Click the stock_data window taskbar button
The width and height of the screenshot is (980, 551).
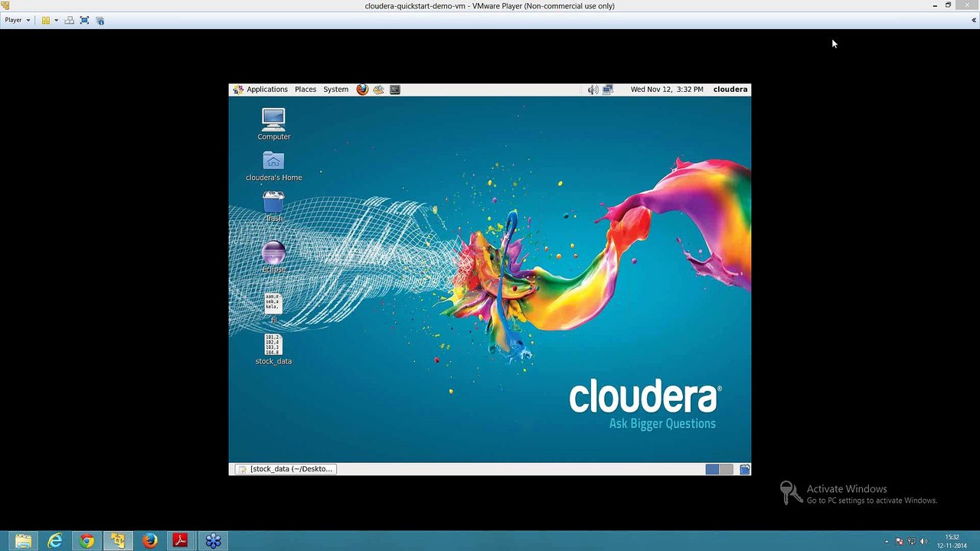click(285, 469)
